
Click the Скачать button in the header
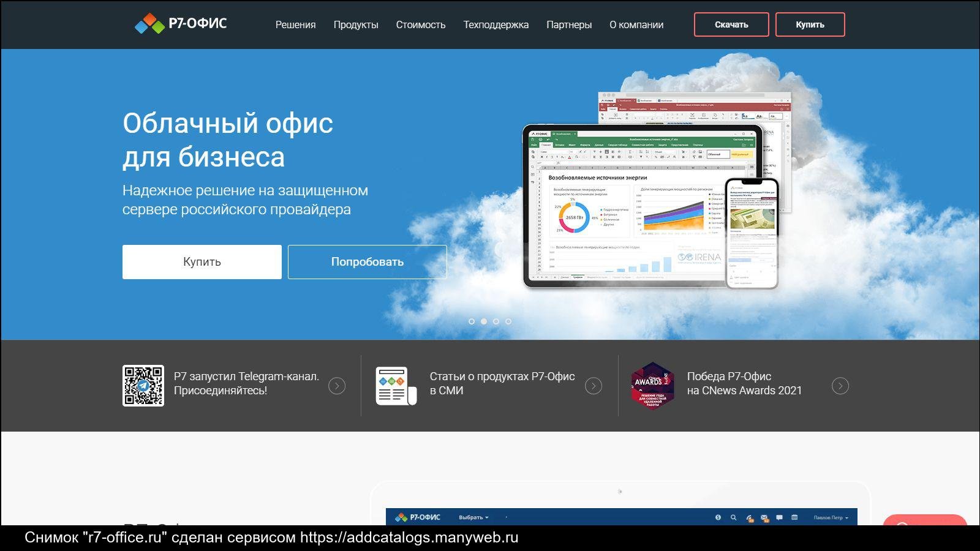pos(731,24)
